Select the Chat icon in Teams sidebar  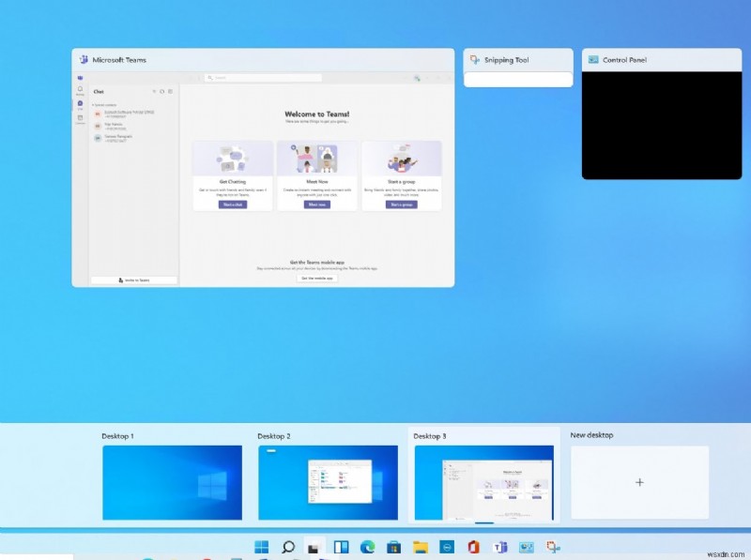(79, 101)
